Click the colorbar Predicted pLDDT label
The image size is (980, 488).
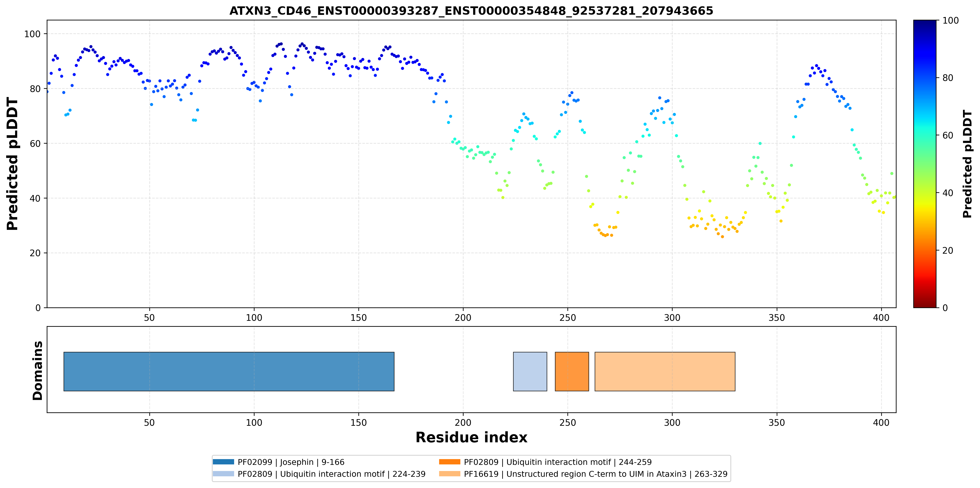point(967,164)
